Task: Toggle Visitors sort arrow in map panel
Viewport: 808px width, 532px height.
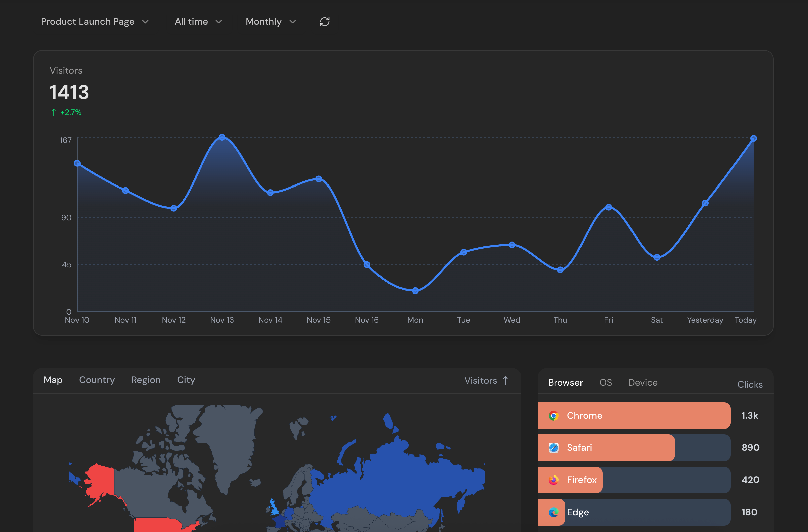Action: (x=505, y=380)
